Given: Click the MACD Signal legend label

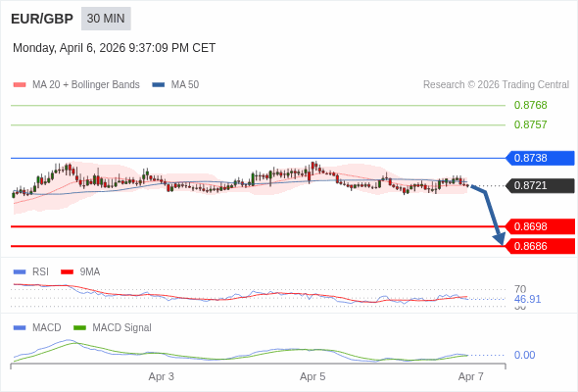Looking at the screenshot, I should pyautogui.click(x=122, y=328).
